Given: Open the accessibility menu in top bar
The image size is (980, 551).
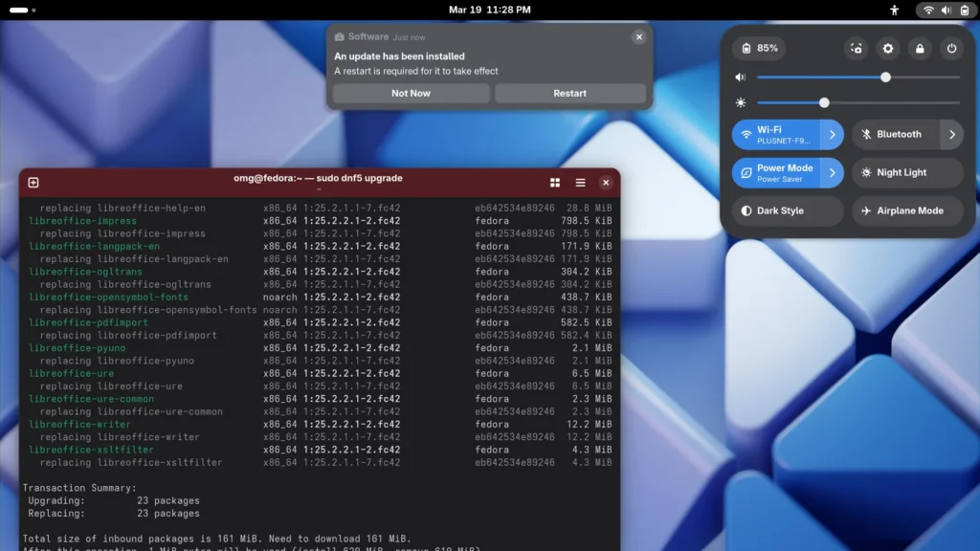Looking at the screenshot, I should point(895,11).
